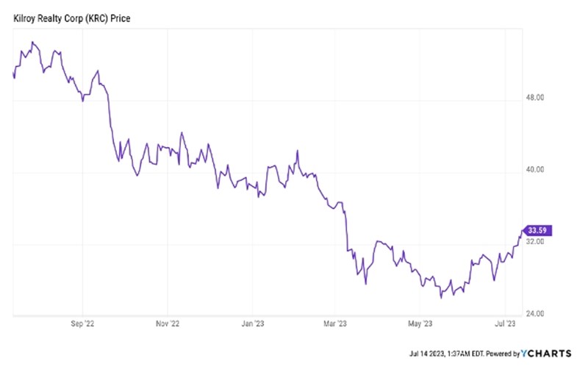Click the highest peak of the price line
The height and width of the screenshot is (367, 588).
(x=33, y=42)
